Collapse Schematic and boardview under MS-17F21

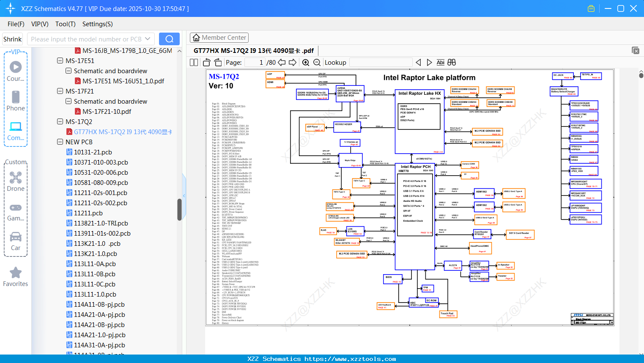69,102
